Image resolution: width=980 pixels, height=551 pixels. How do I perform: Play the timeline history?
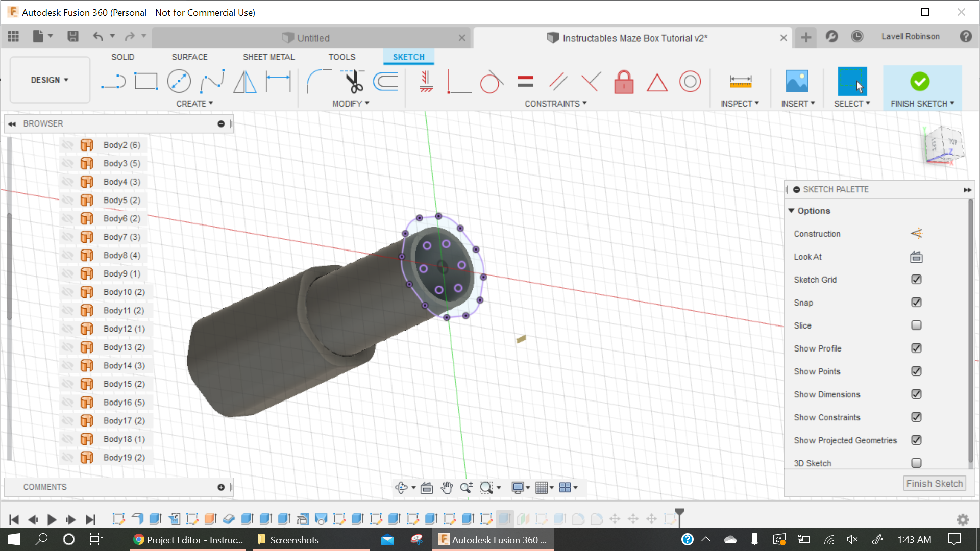[x=52, y=520]
